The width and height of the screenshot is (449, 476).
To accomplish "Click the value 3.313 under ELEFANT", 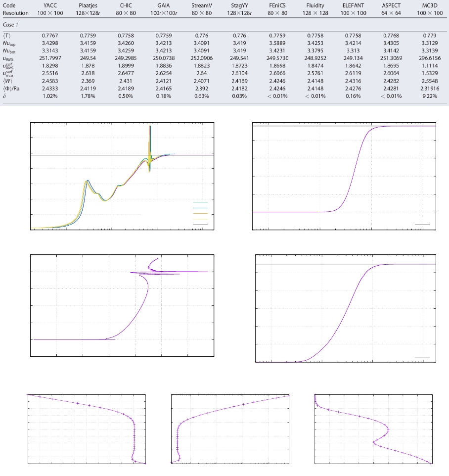I will pyautogui.click(x=353, y=50).
